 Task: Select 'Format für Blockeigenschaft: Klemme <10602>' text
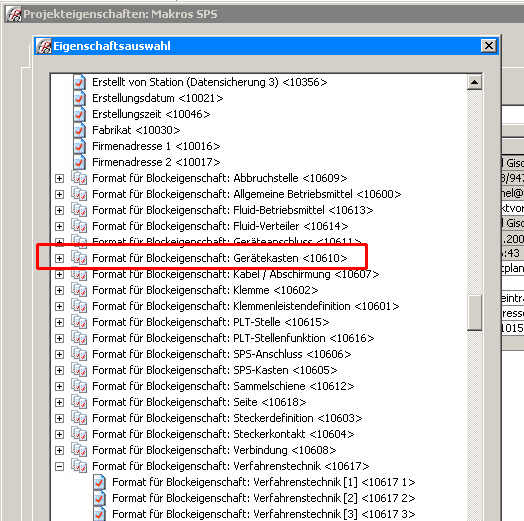coord(205,290)
